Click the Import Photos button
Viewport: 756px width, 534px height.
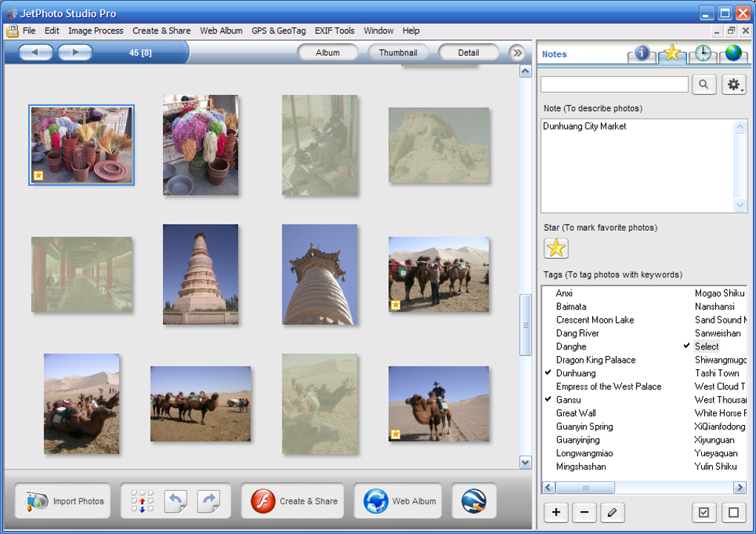[x=63, y=501]
